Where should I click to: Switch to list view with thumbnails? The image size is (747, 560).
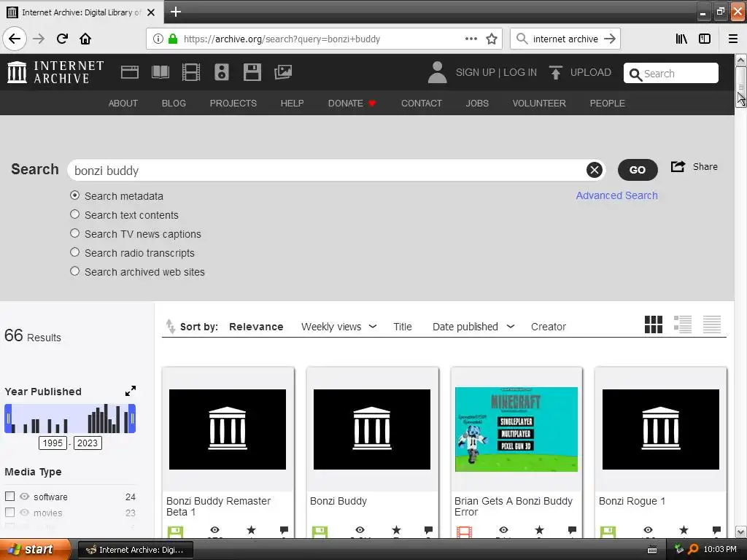683,324
